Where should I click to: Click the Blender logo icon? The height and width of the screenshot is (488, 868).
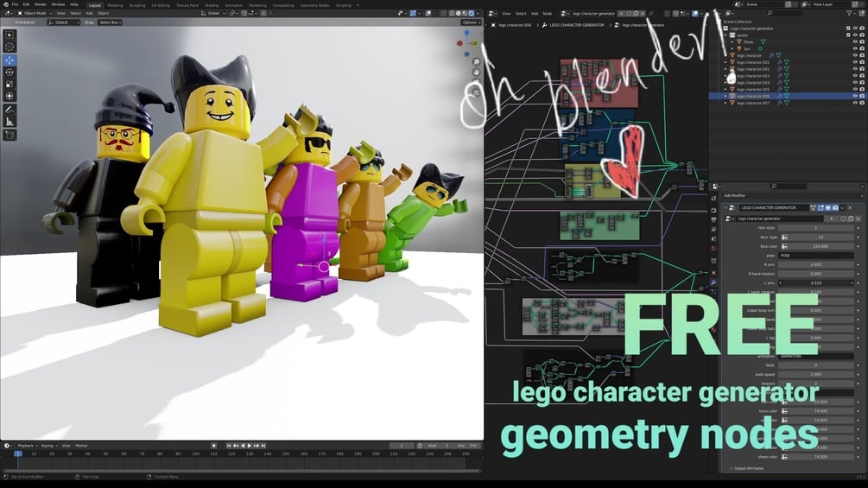[5, 4]
